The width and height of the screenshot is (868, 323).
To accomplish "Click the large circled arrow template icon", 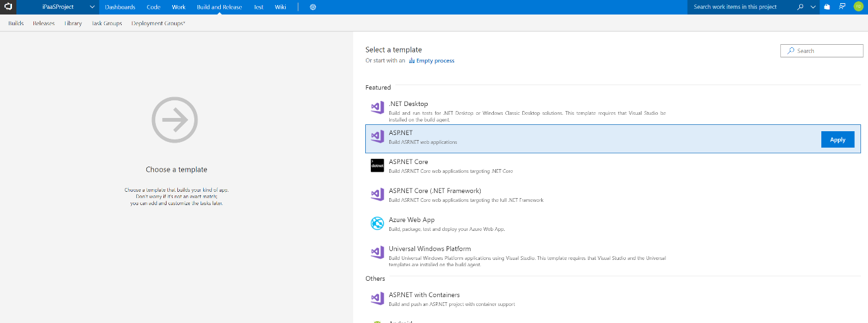I will click(175, 119).
